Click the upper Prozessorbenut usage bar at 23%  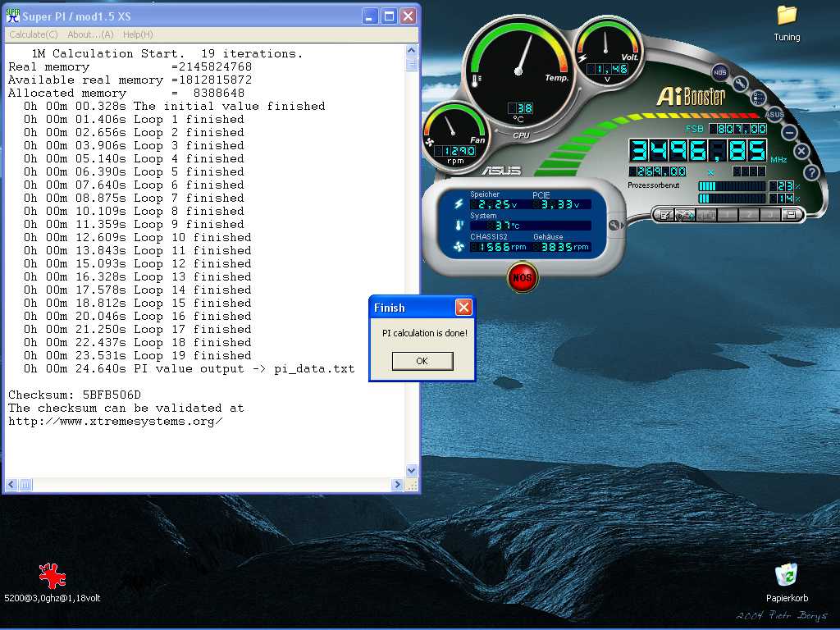[x=732, y=186]
